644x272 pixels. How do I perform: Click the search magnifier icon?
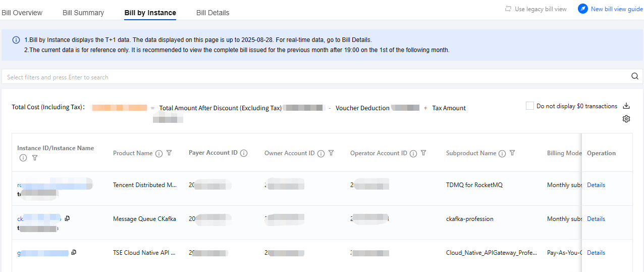click(x=635, y=76)
